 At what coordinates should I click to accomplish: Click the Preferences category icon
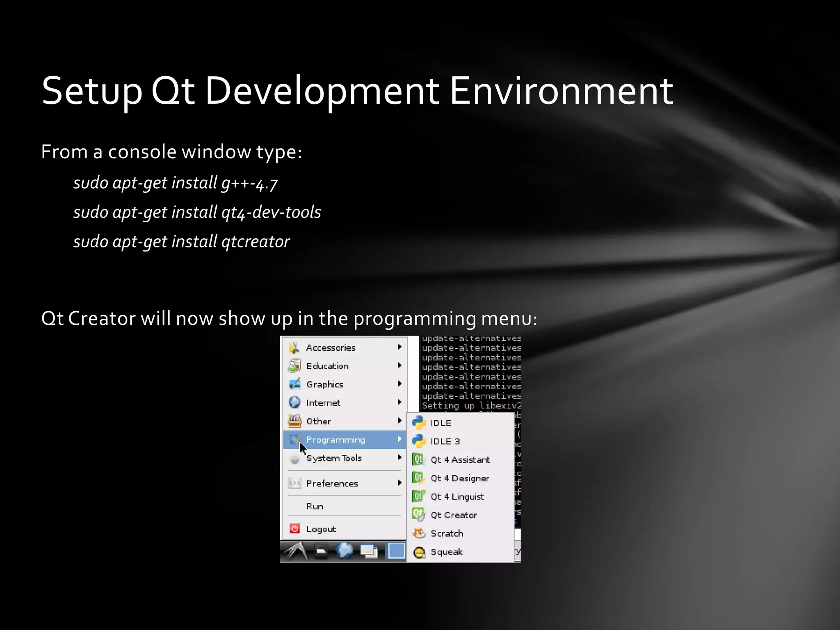294,483
